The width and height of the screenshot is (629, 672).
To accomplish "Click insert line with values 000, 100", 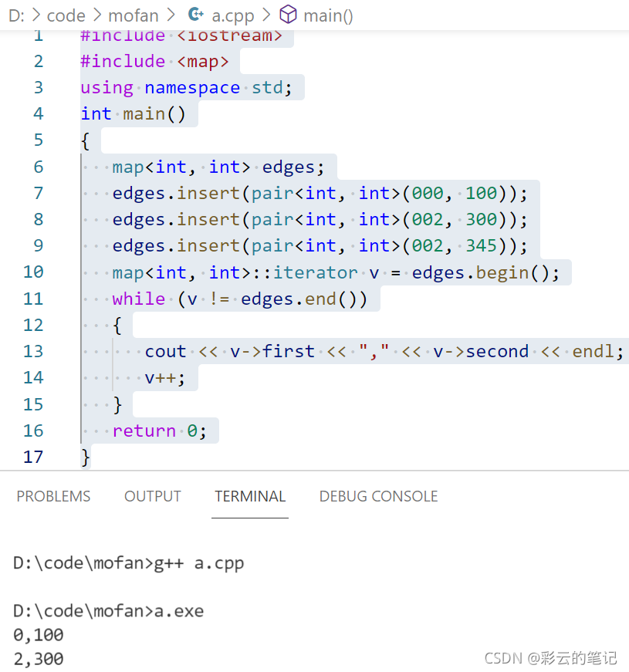I will click(x=320, y=194).
